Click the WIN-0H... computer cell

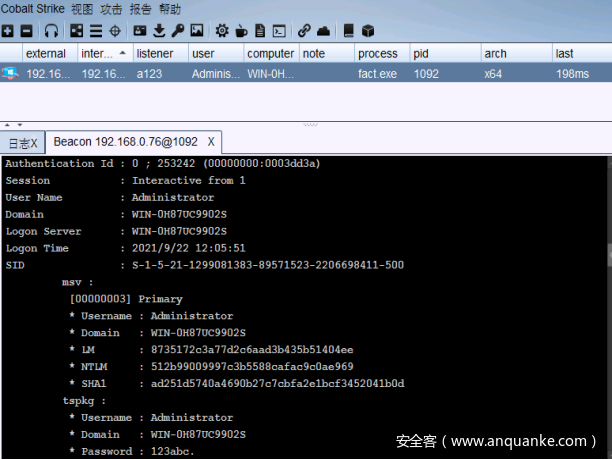(270, 74)
